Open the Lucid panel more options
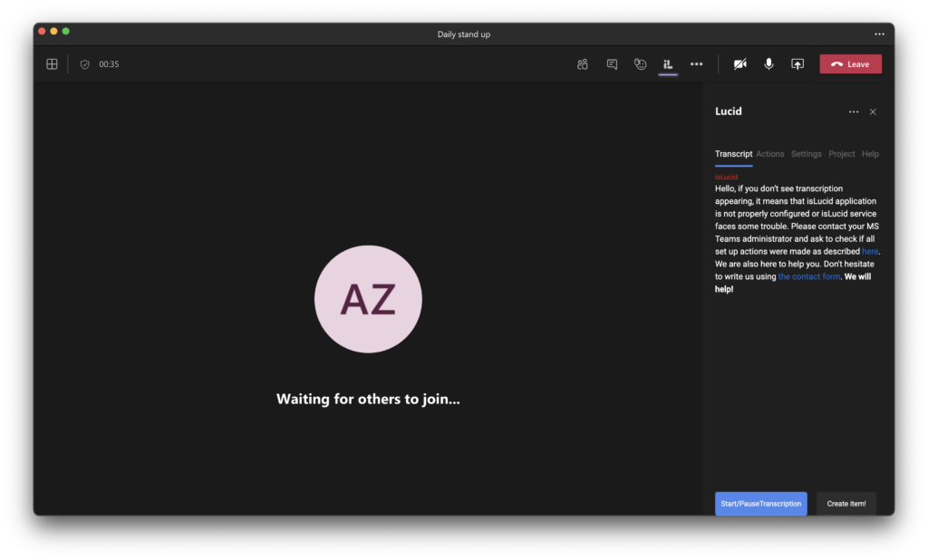The height and width of the screenshot is (560, 928). (854, 111)
